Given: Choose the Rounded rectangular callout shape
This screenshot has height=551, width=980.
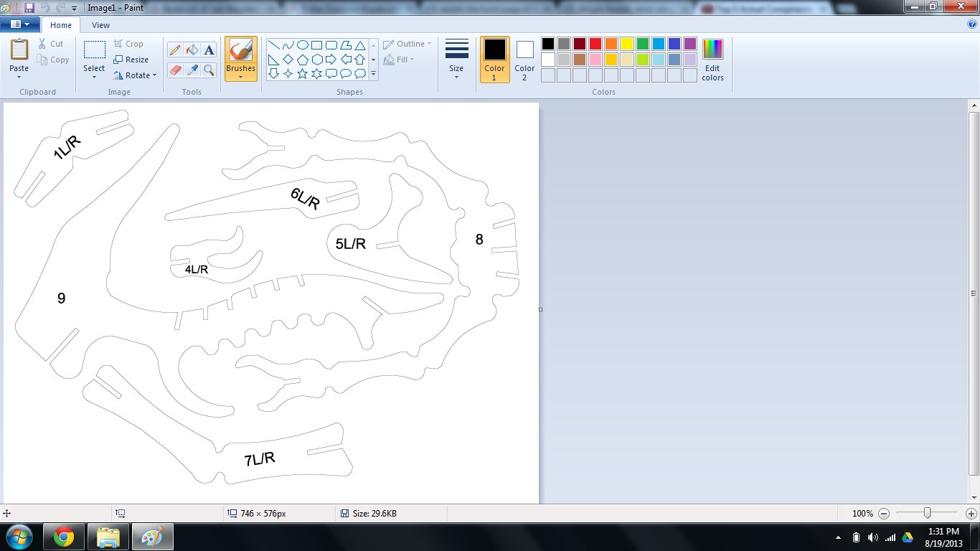Looking at the screenshot, I should click(331, 73).
